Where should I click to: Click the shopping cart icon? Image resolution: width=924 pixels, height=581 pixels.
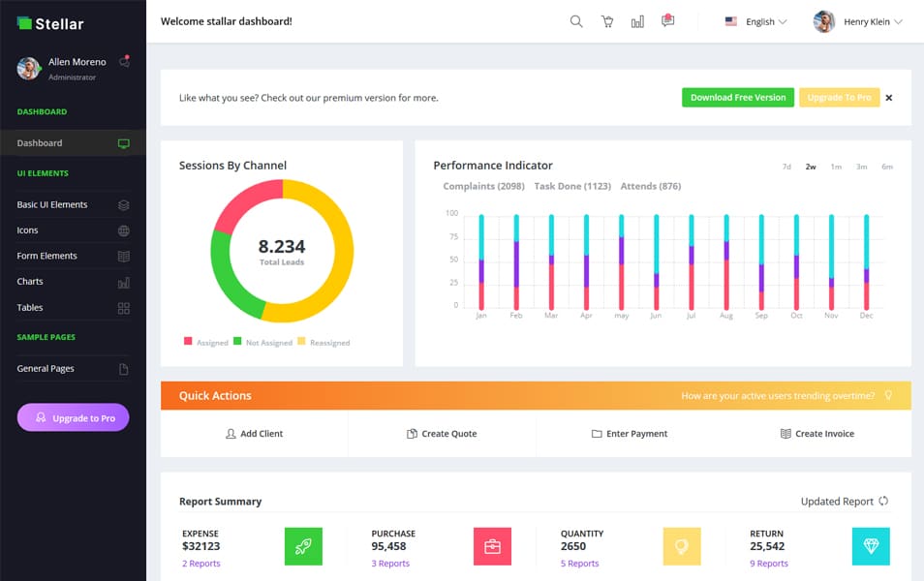[607, 20]
